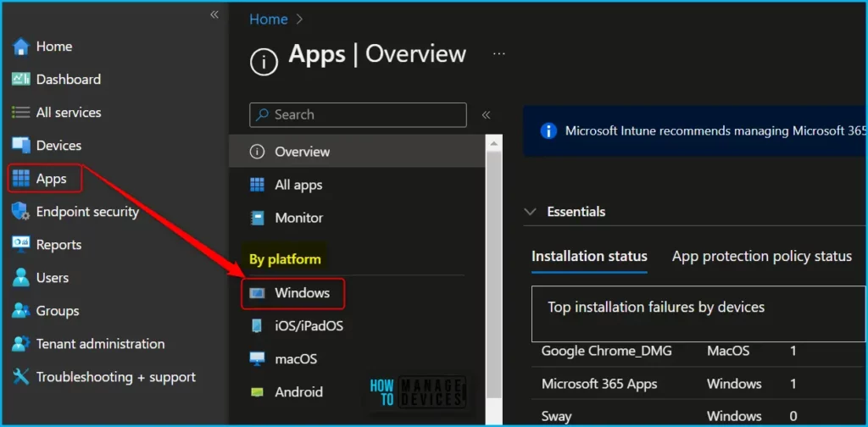Click the By platform section header
This screenshot has width=868, height=427.
(285, 259)
